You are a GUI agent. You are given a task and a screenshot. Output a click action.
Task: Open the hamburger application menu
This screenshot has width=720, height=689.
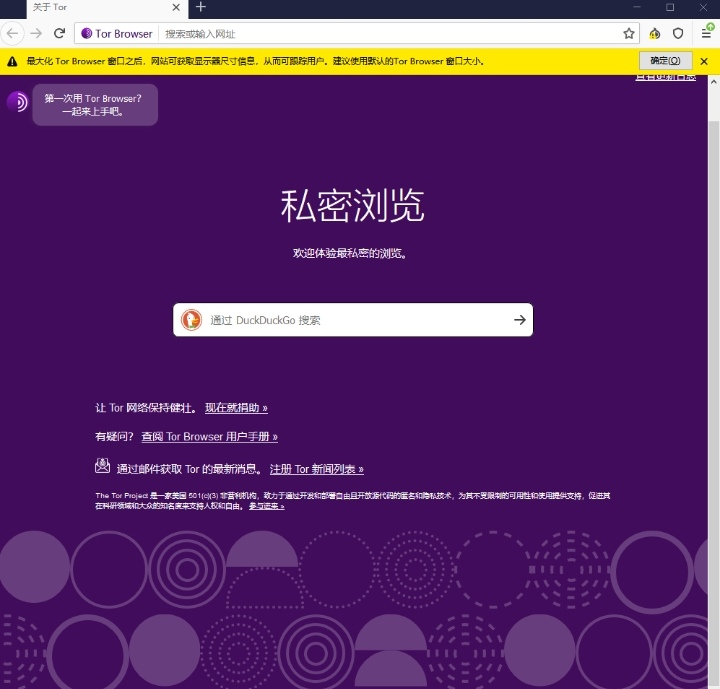click(706, 34)
